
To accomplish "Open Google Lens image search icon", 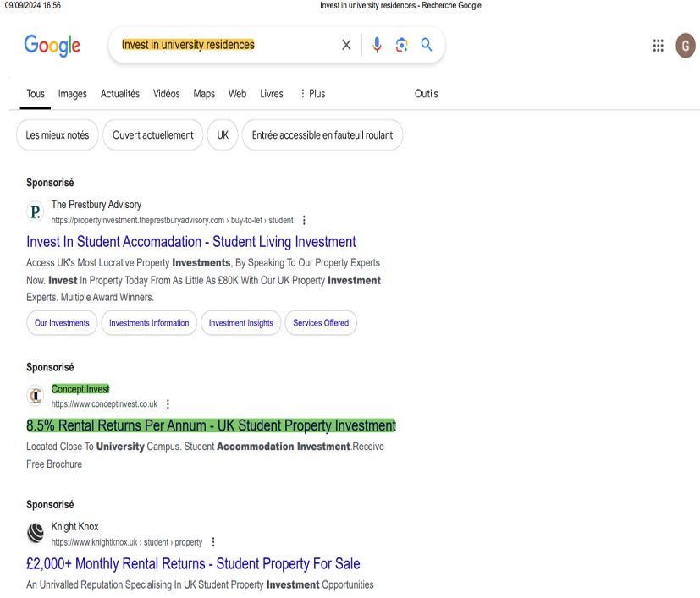I will pos(402,45).
